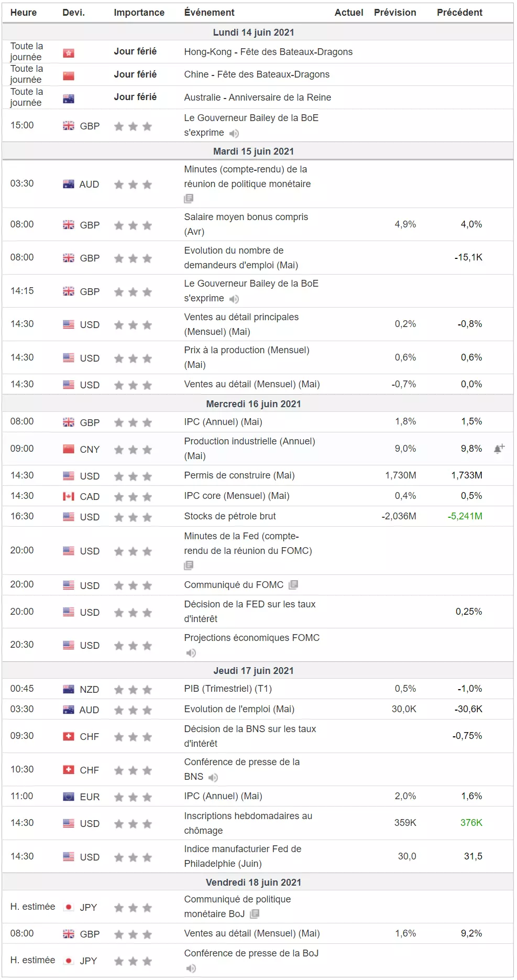The width and height of the screenshot is (517, 980).
Task: Click speaker icon next to Conférence BNS
Action: pyautogui.click(x=213, y=777)
